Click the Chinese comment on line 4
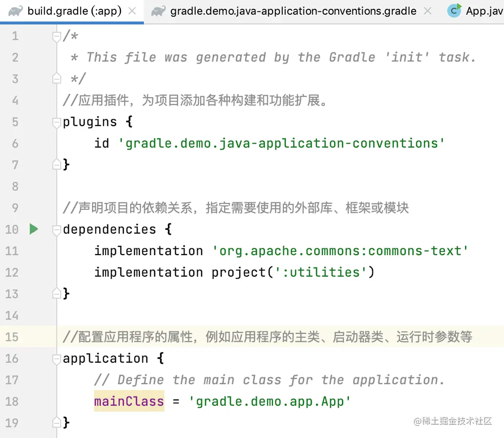The image size is (504, 438). pos(195,100)
